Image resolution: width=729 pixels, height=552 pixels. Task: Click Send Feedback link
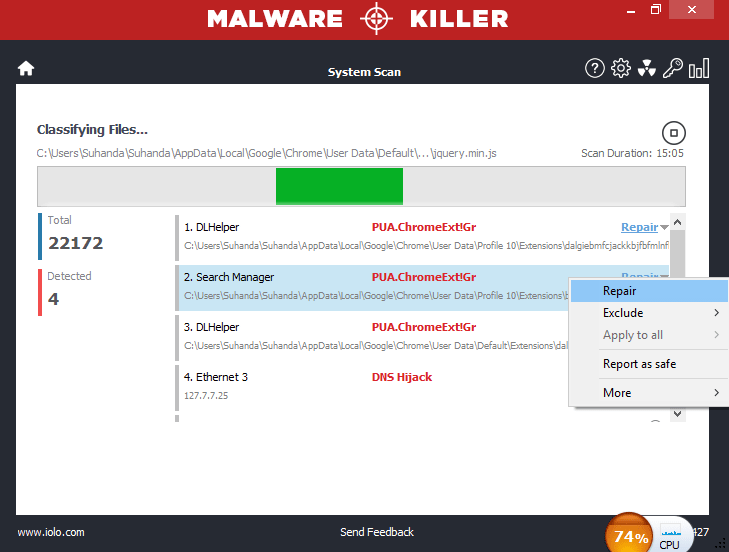click(x=377, y=532)
